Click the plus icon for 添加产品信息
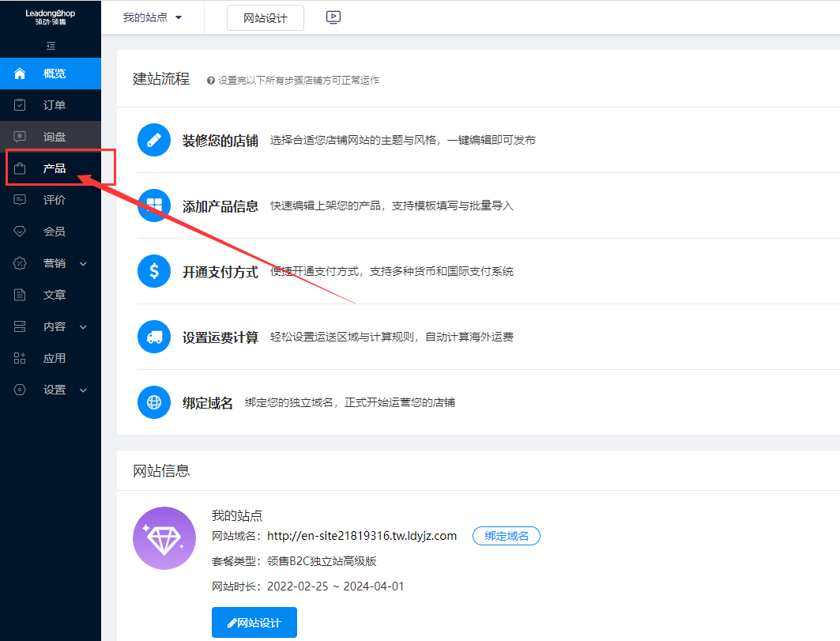 [154, 205]
